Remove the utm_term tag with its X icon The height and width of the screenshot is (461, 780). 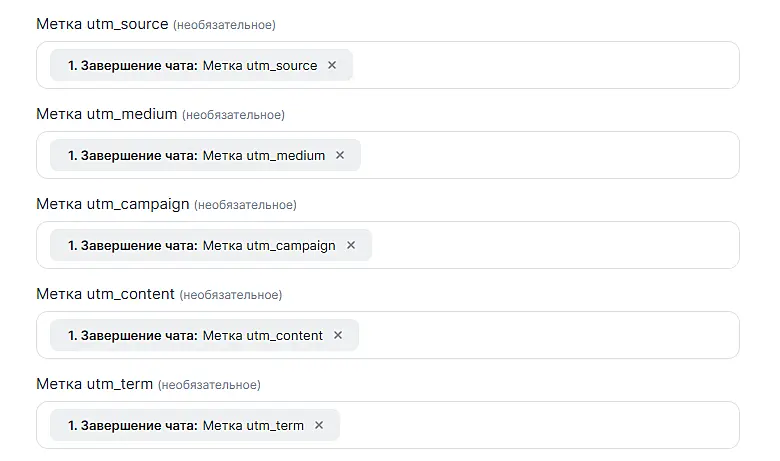coord(319,425)
